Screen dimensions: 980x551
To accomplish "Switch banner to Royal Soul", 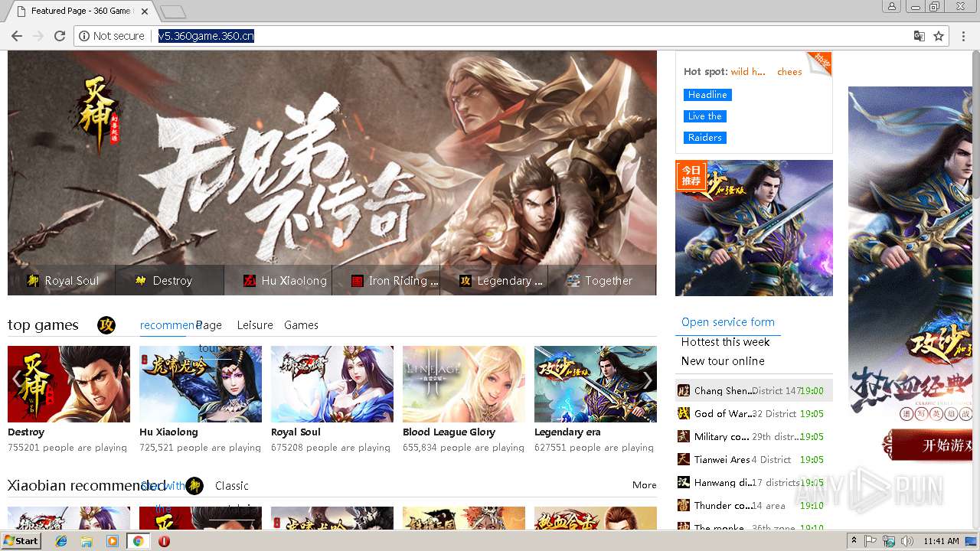I will coord(62,281).
